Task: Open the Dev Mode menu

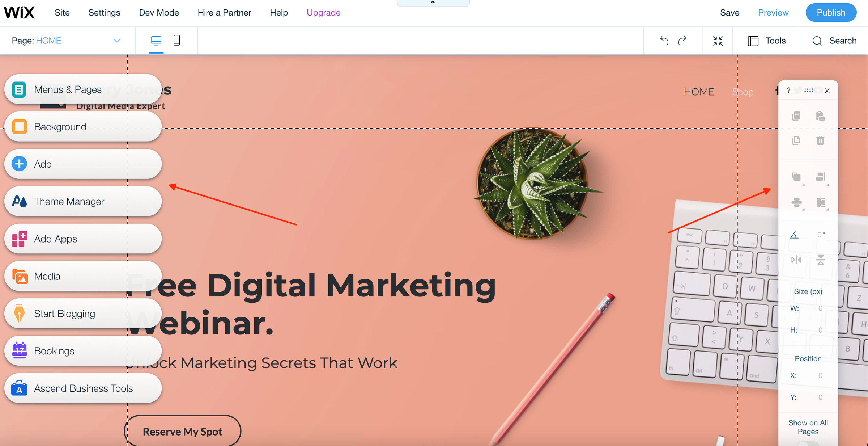Action: coord(159,13)
